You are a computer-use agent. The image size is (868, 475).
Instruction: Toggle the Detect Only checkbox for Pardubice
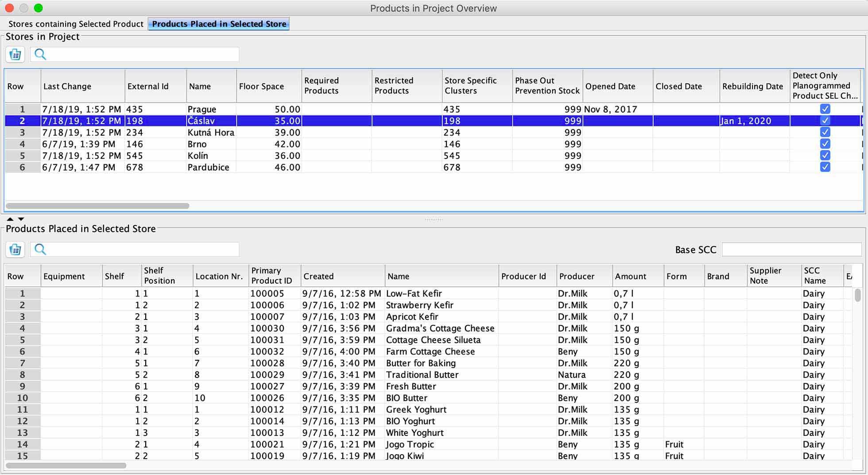[825, 167]
